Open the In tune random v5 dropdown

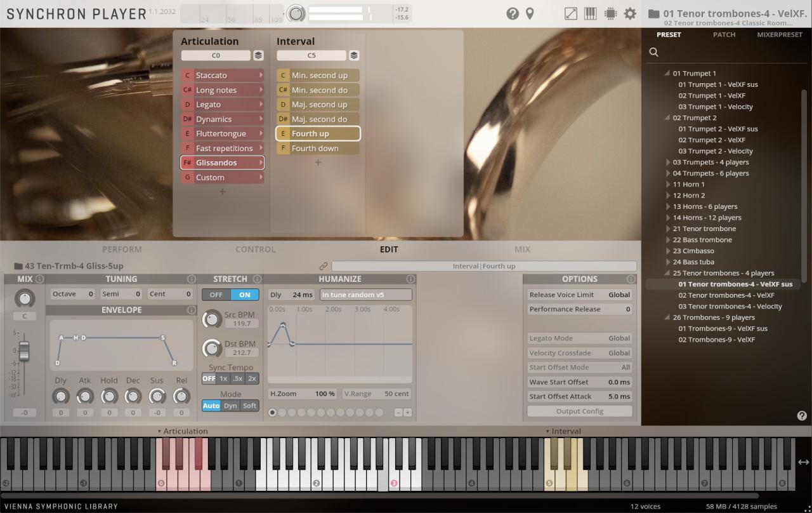(366, 295)
